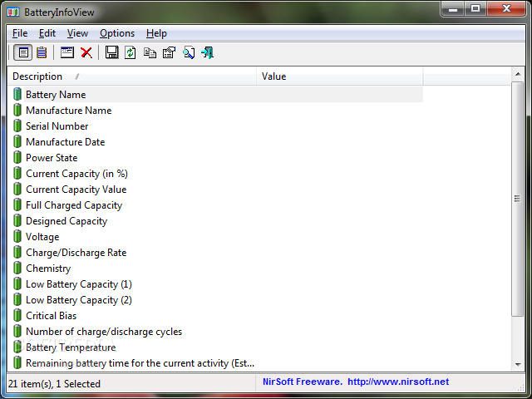
Task: Switch to battery log view icon
Action: pyautogui.click(x=42, y=52)
